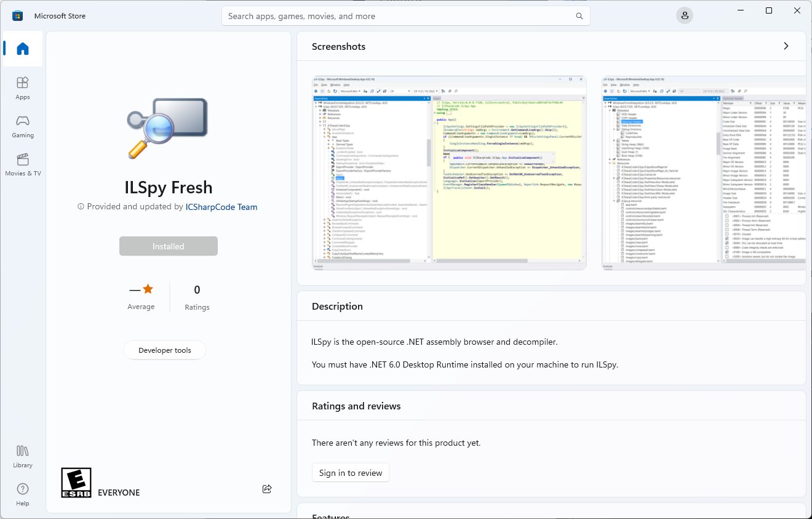The height and width of the screenshot is (519, 812).
Task: Expand the Screenshots section with the chevron
Action: (x=786, y=46)
